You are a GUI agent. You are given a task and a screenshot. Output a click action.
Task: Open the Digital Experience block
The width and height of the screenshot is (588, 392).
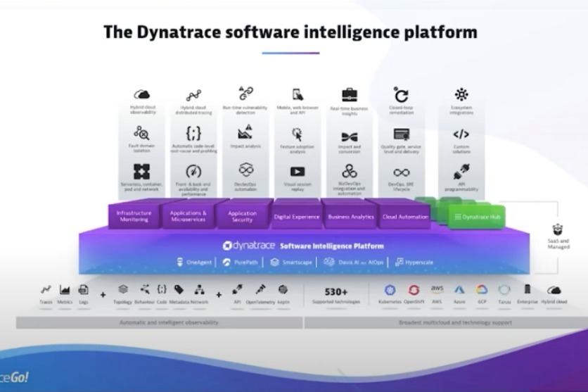pos(296,217)
